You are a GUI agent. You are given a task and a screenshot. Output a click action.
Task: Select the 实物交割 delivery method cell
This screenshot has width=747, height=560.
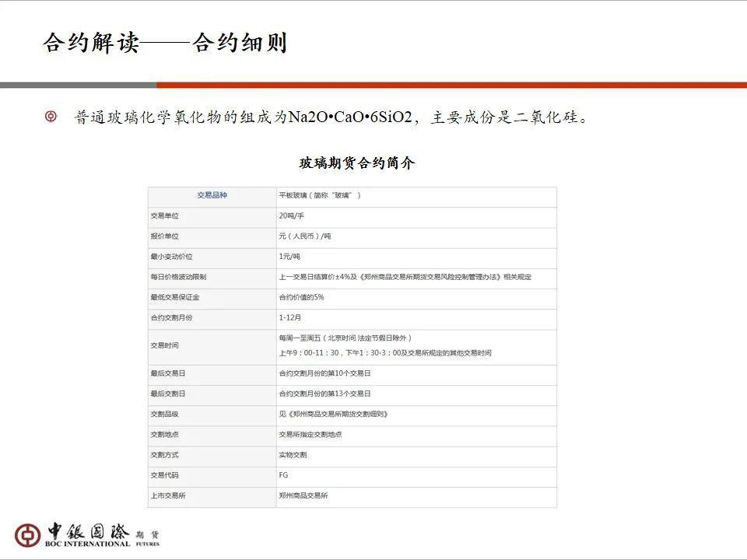point(293,454)
